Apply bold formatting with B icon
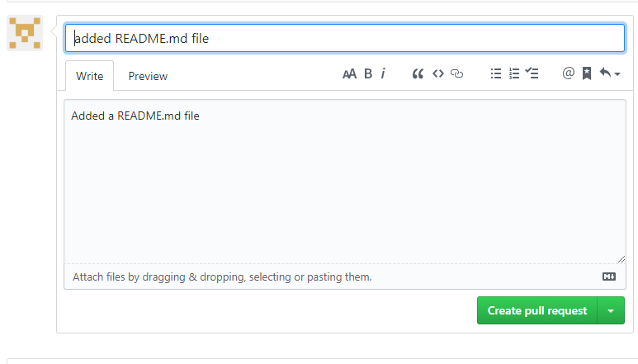This screenshot has width=638, height=364. [x=368, y=74]
